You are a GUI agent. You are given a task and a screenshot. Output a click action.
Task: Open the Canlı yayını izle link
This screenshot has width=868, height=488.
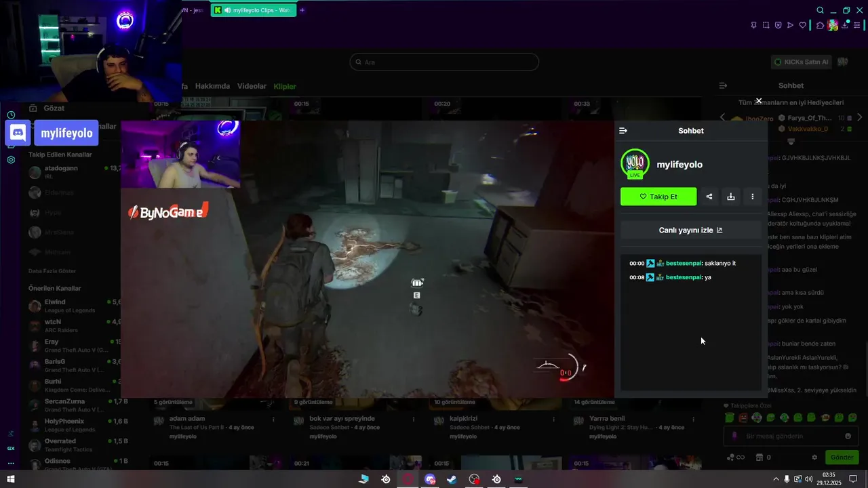coord(691,230)
